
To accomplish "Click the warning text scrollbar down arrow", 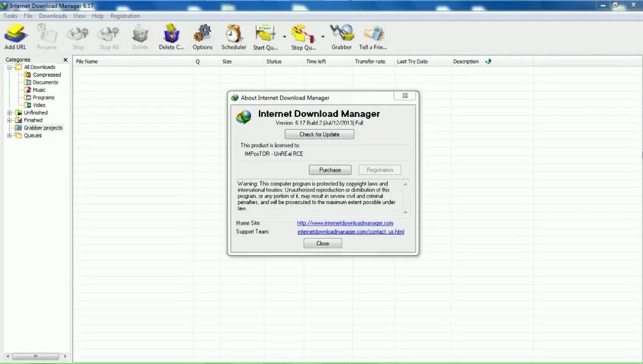I will [405, 212].
